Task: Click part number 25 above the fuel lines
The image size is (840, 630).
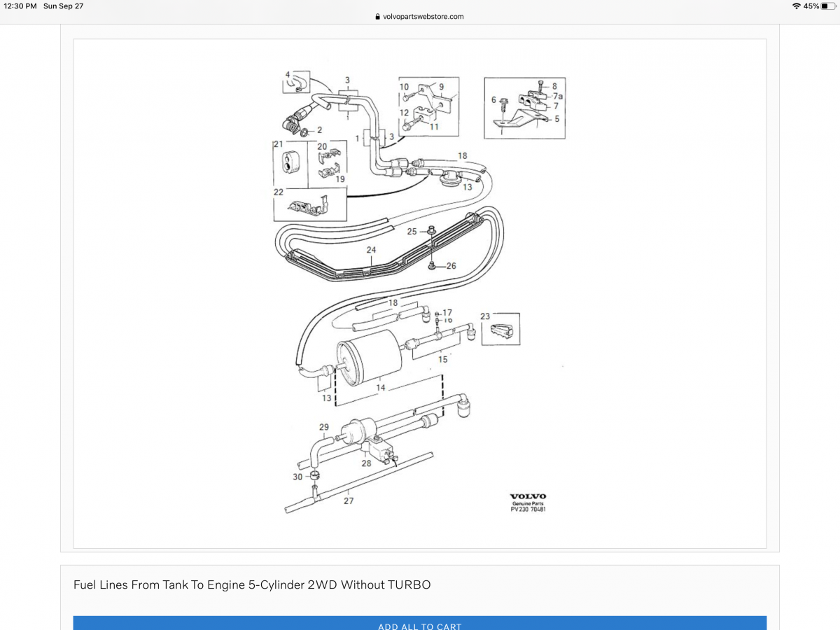Action: tap(412, 231)
